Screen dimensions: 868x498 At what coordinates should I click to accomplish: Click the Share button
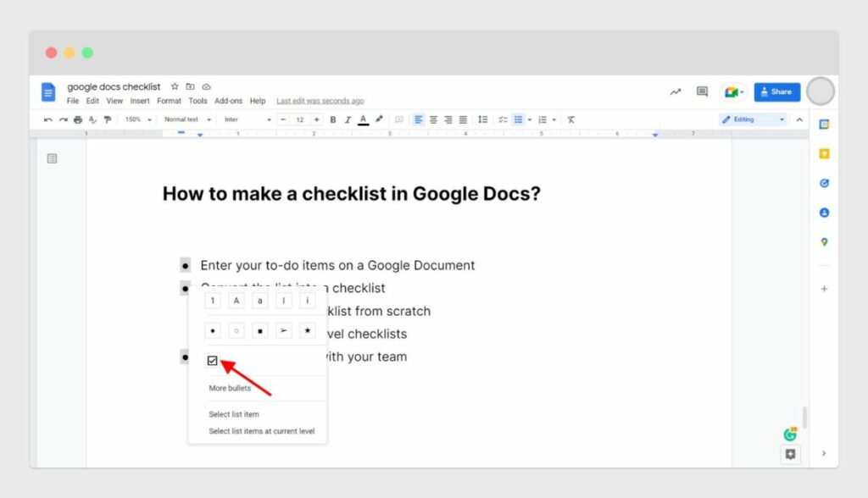(776, 91)
